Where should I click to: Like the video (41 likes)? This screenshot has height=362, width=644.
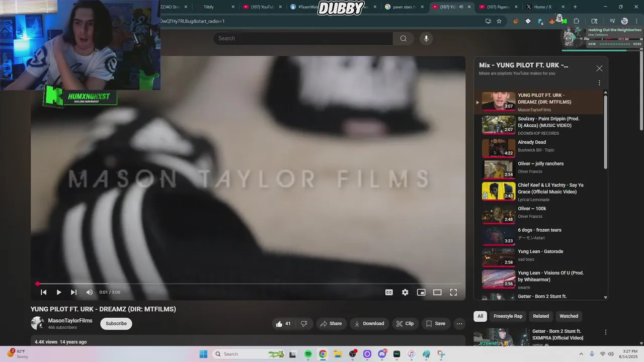pyautogui.click(x=283, y=324)
